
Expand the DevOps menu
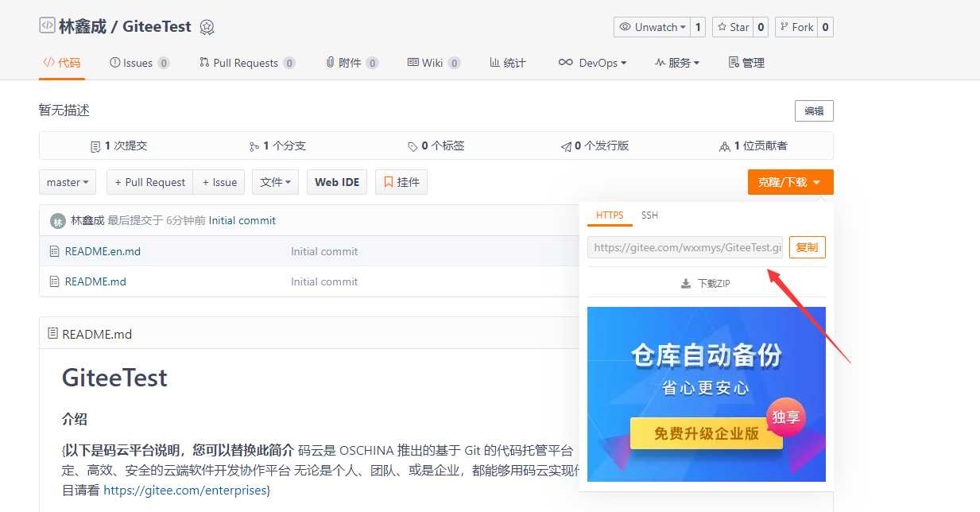592,63
